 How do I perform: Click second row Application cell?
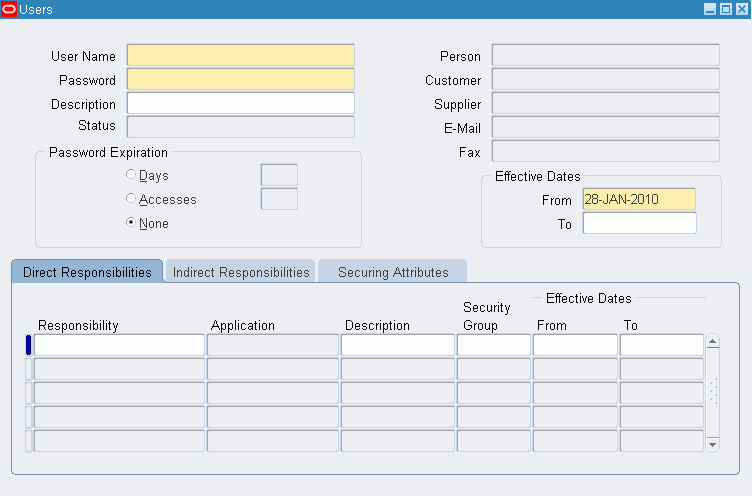coord(273,369)
